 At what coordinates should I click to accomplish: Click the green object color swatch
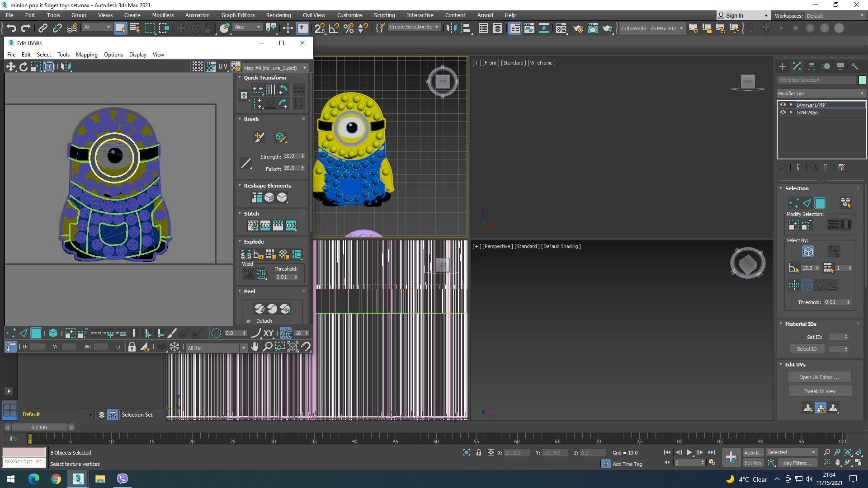(862, 80)
